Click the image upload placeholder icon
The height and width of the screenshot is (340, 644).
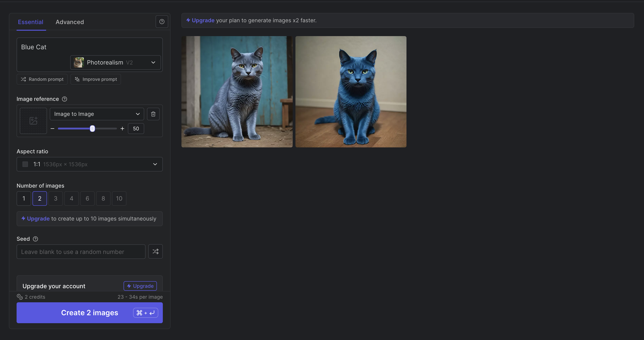(x=33, y=121)
